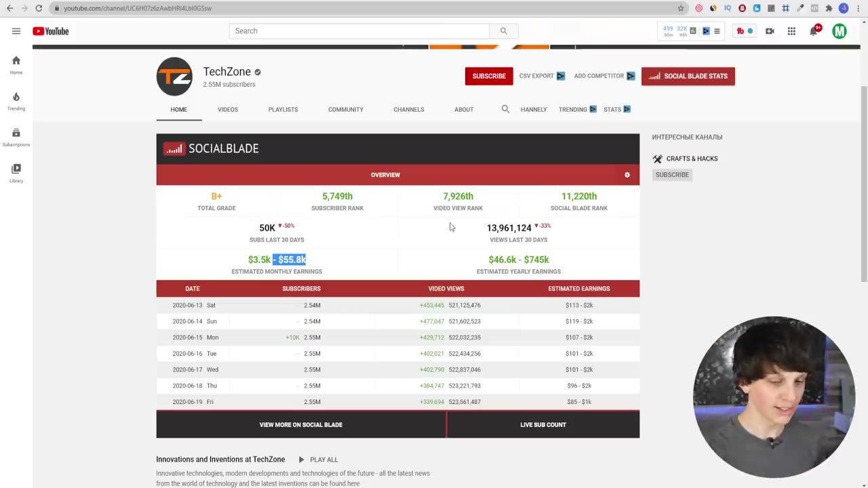Open the CHANNELS tab

pos(409,109)
